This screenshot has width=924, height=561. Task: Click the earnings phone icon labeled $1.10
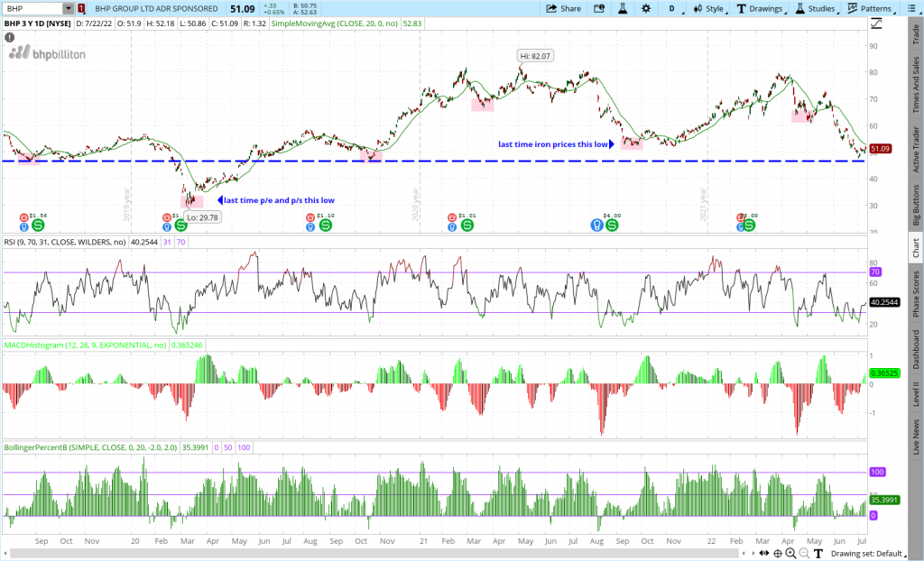(310, 216)
